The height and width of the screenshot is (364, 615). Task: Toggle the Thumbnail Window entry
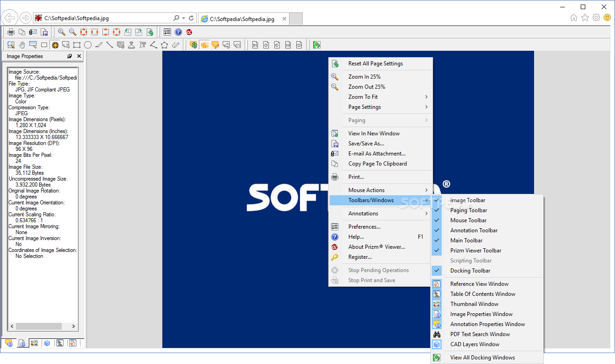click(487, 304)
